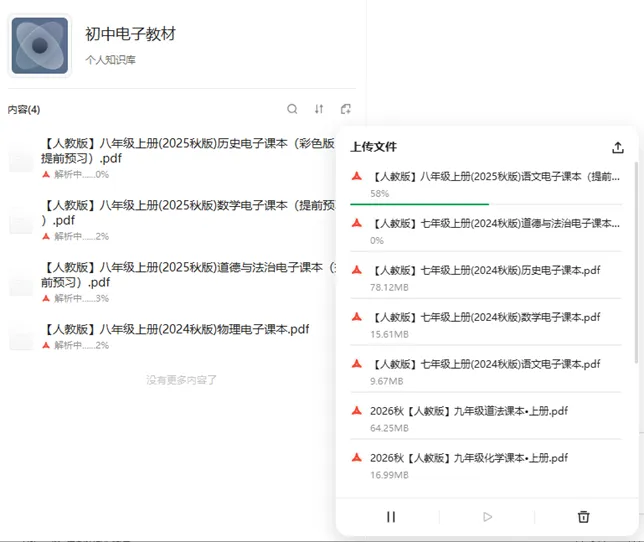Image resolution: width=644 pixels, height=542 pixels.
Task: Click the upload panel vertical scrollbar
Action: click(x=637, y=263)
